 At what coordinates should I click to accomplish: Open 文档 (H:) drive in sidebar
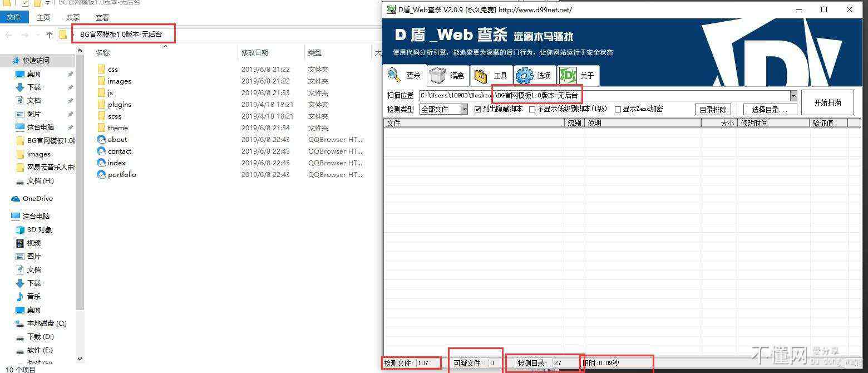point(41,180)
